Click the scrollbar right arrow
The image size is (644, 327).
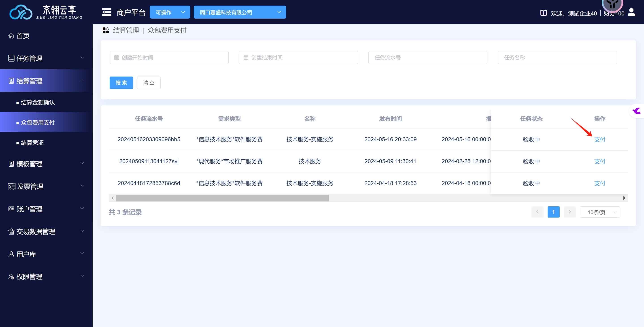pos(624,198)
